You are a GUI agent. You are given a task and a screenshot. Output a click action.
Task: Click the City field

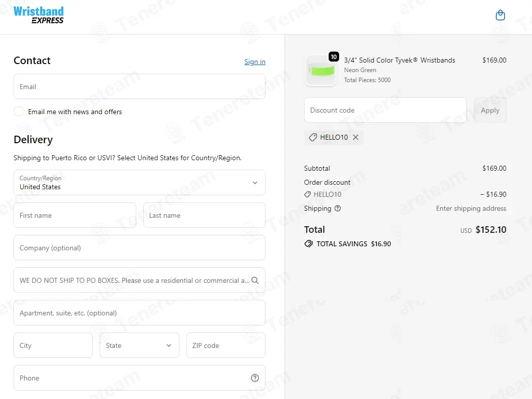53,345
